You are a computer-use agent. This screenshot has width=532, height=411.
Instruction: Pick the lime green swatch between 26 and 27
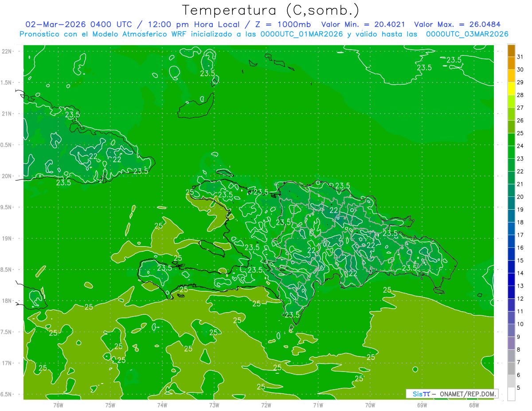point(511,114)
